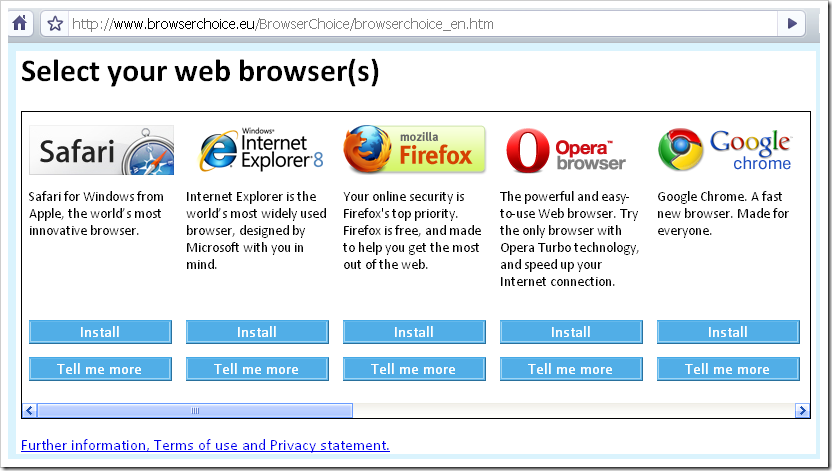Click the Google Chrome logo
Image resolution: width=832 pixels, height=471 pixels.
coord(724,150)
